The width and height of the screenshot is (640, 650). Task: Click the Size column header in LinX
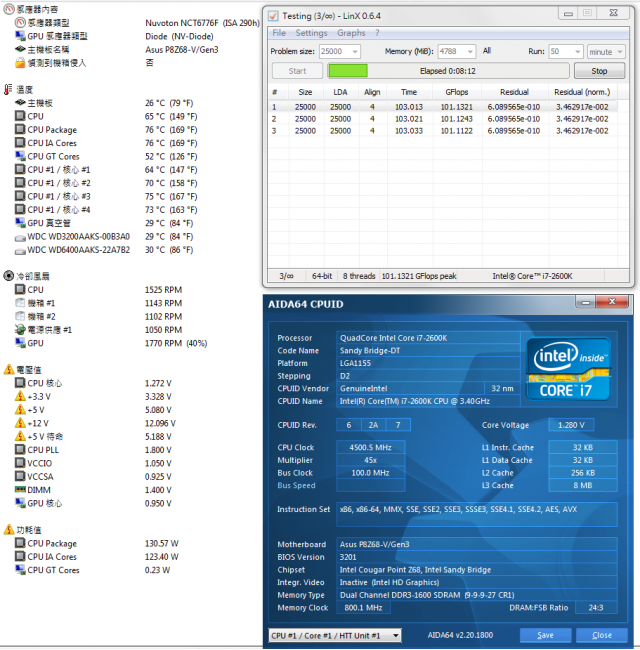tap(305, 92)
